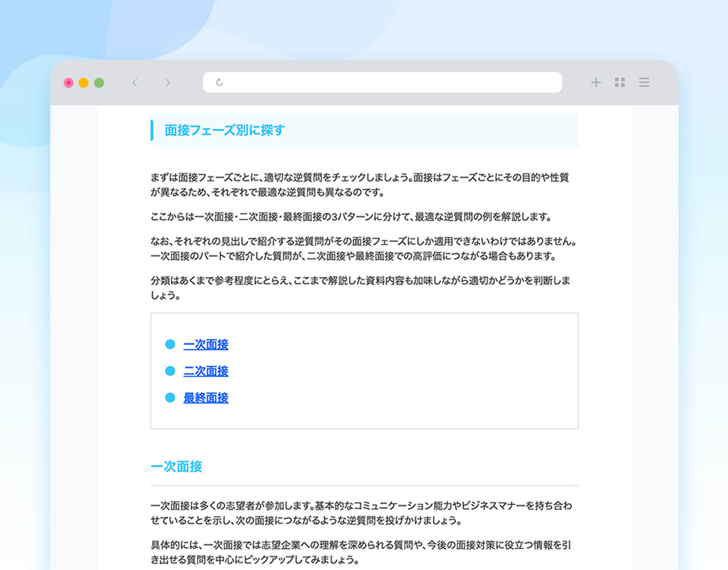Screen dimensions: 728x570
Task: Close the window with the red button
Action: (x=69, y=83)
